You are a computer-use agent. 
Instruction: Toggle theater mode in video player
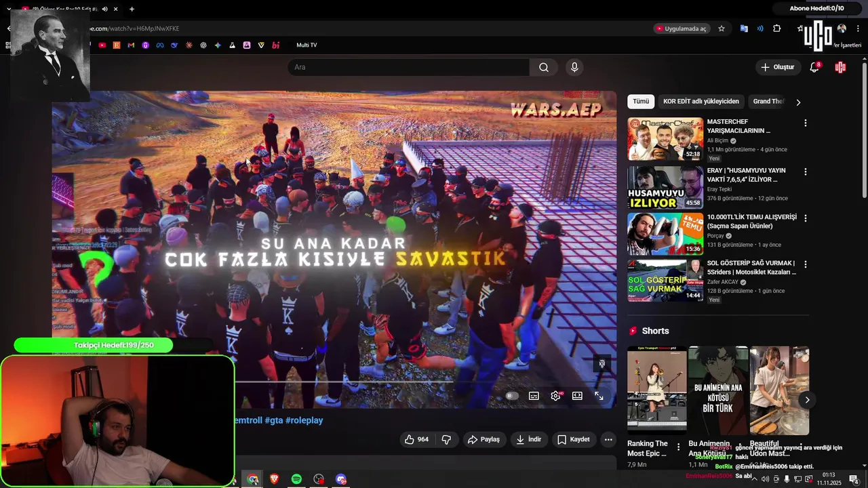(577, 396)
